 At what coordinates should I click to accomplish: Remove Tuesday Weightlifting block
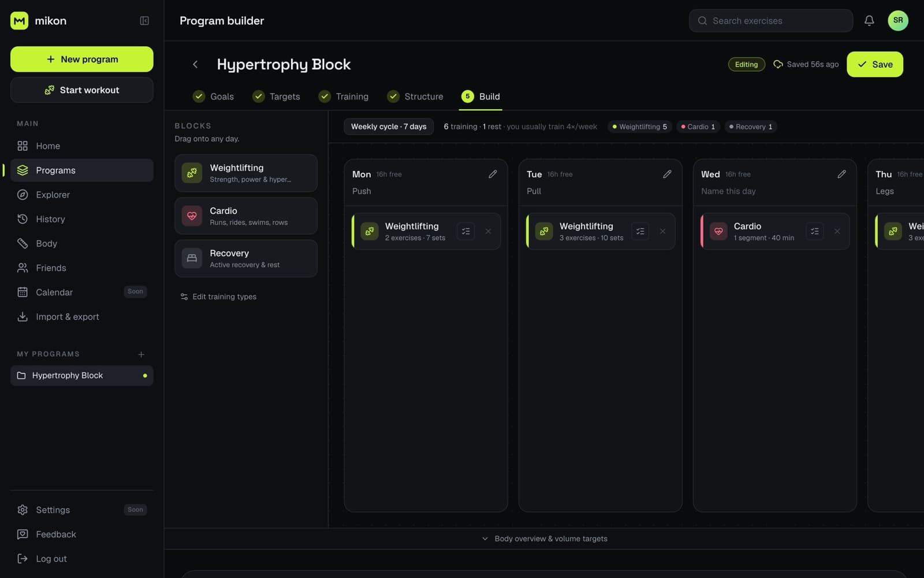tap(662, 231)
